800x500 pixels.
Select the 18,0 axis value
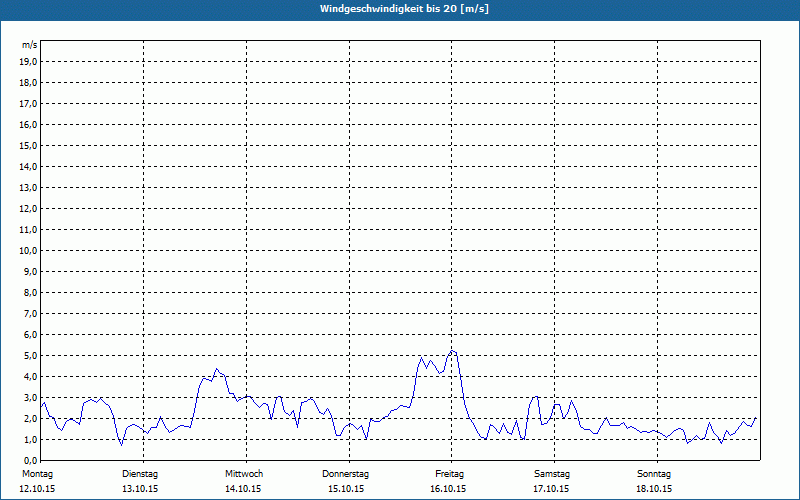click(29, 83)
